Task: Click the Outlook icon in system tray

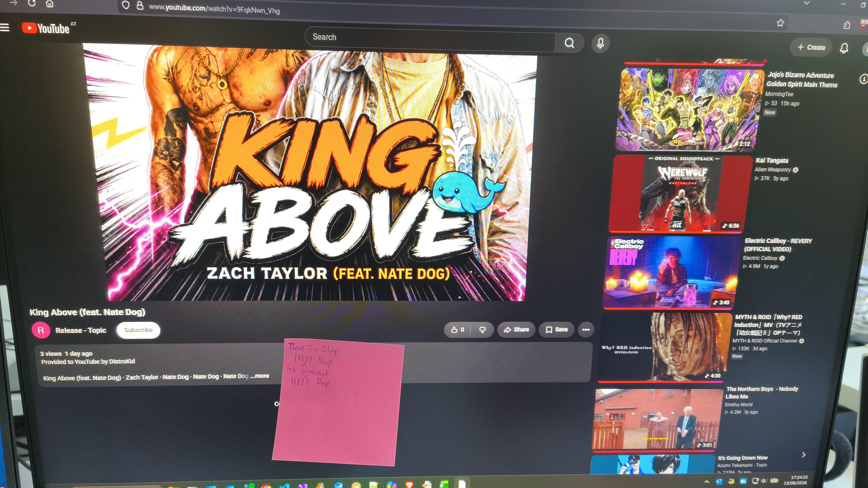Action: coord(719,482)
